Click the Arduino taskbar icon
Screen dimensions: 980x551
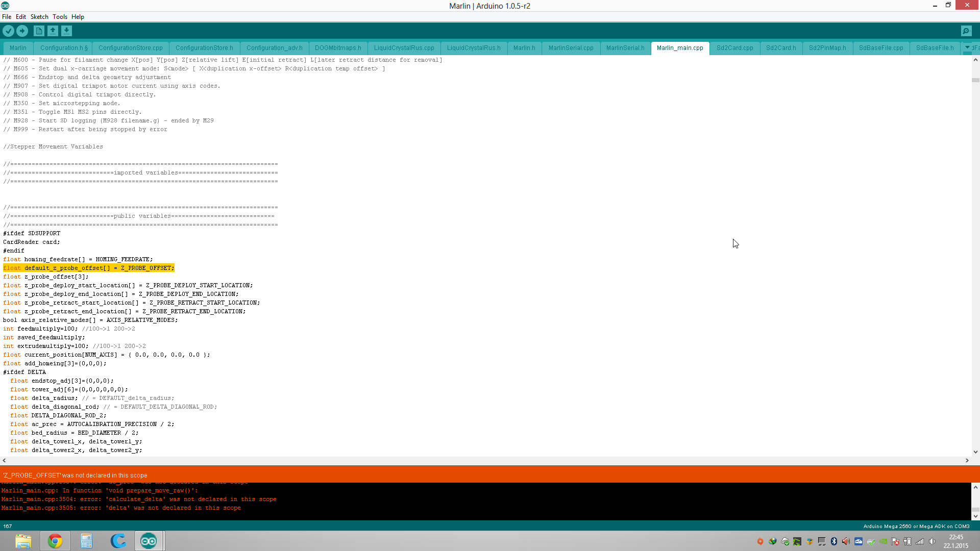pos(149,541)
